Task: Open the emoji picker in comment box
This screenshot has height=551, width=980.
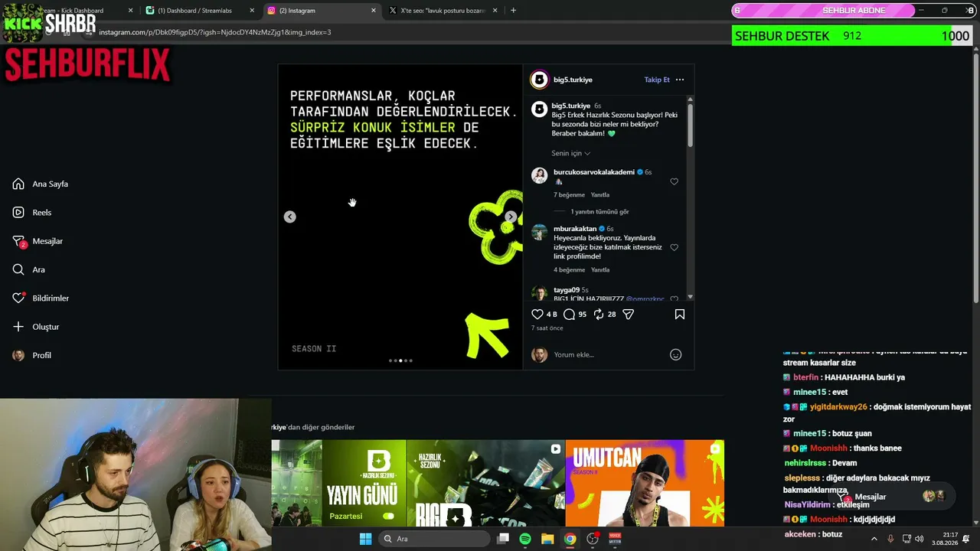Action: (675, 354)
